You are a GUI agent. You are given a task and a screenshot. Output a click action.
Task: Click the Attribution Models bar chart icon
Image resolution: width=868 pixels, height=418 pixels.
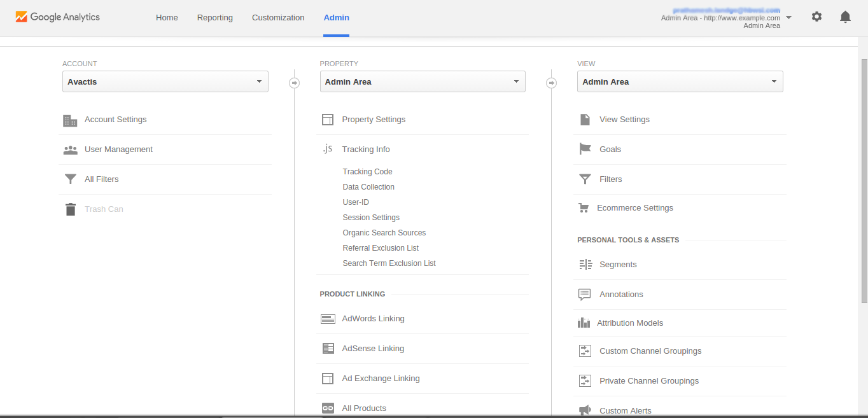(584, 323)
